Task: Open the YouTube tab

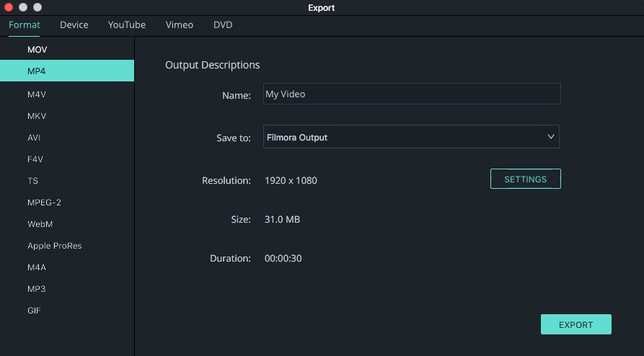Action: 127,25
